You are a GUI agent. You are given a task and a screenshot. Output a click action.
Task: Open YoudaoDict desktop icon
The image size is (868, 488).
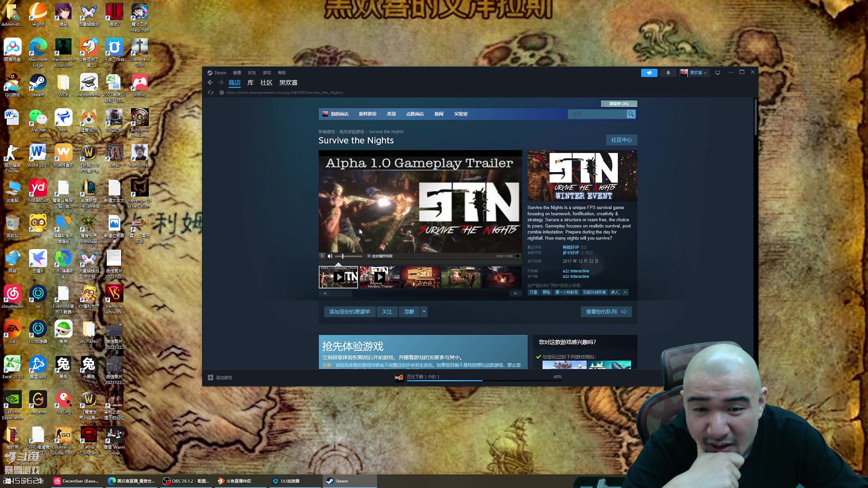click(x=38, y=191)
